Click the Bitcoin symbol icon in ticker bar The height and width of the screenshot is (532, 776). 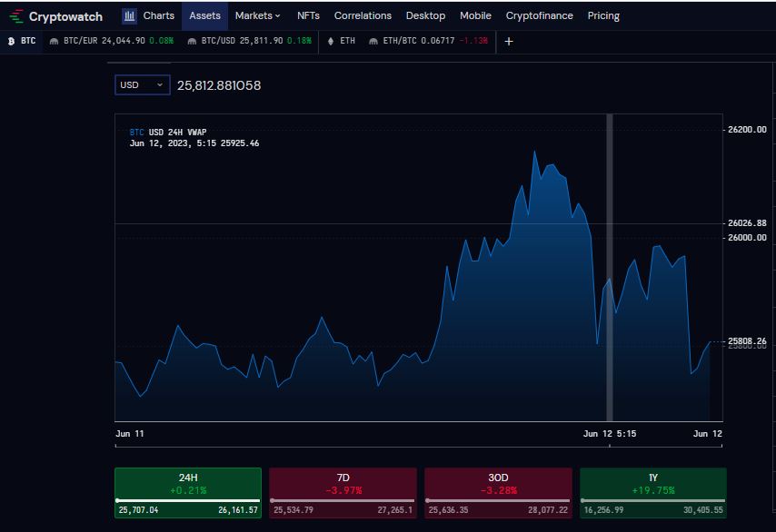click(11, 41)
